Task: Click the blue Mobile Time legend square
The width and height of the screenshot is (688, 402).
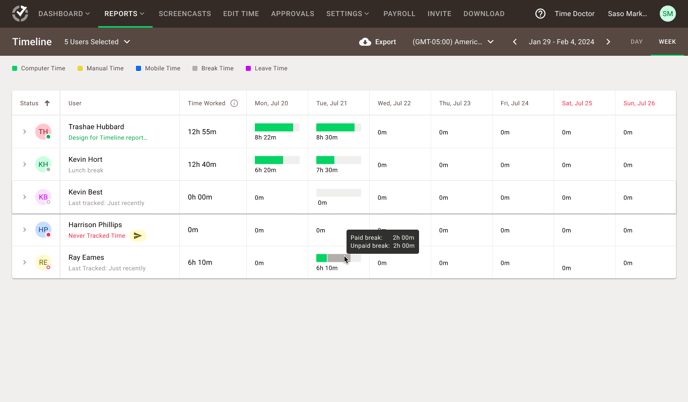Action: 138,68
